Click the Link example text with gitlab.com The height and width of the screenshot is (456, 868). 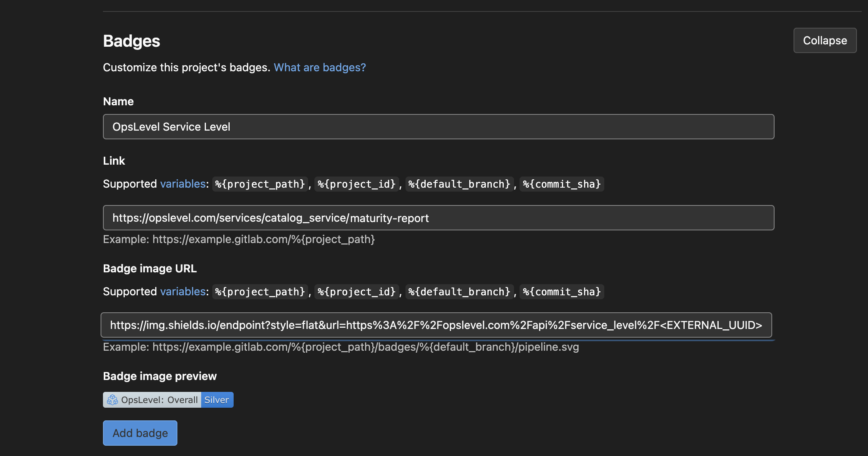tap(239, 239)
